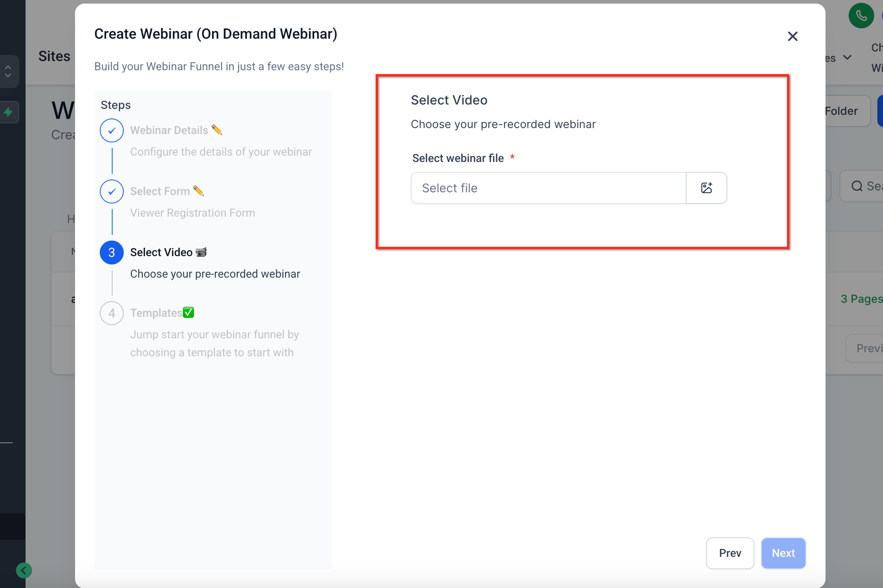883x588 pixels.
Task: Click the Prev button
Action: [730, 553]
